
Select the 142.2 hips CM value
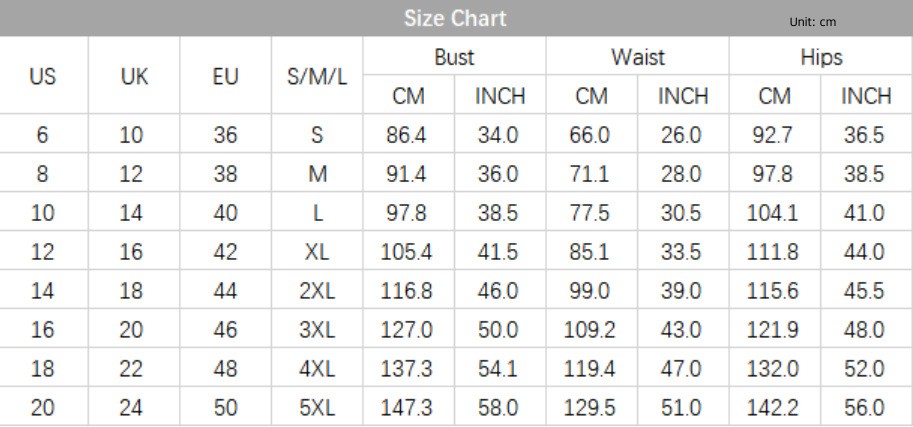tap(774, 408)
